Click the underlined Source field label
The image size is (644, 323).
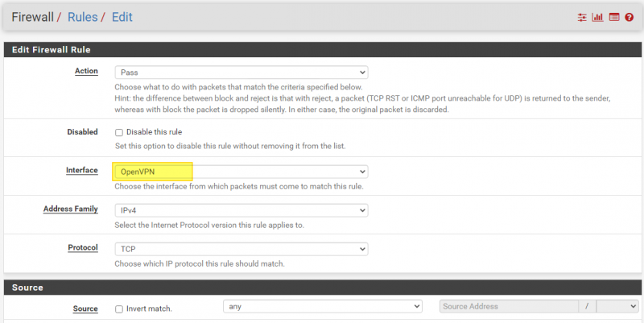[x=85, y=309]
